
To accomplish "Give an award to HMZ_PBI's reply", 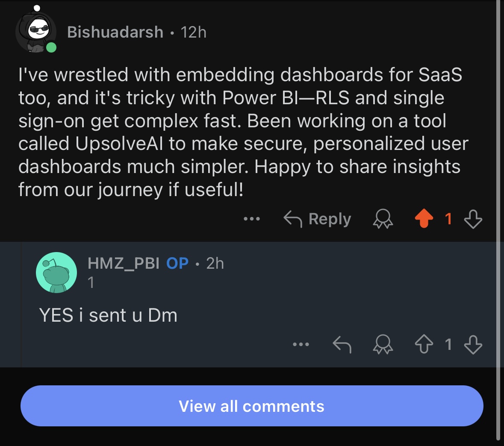I will 384,345.
